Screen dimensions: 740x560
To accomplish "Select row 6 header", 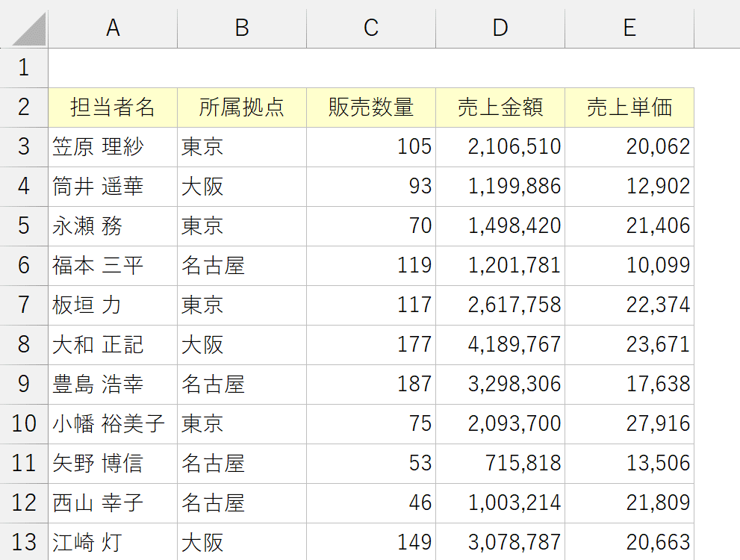I will (24, 266).
